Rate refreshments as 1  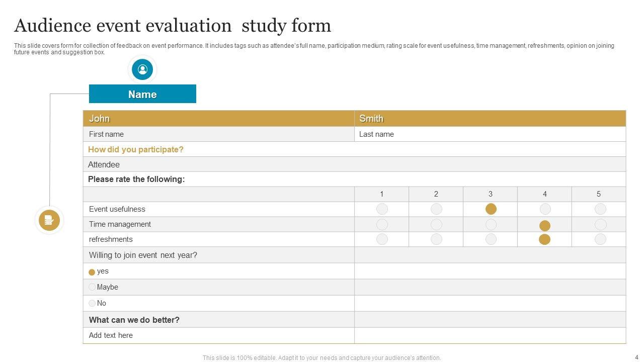point(382,239)
